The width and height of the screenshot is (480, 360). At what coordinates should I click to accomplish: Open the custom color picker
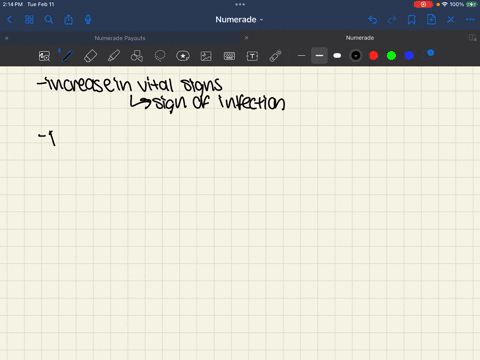[427, 55]
